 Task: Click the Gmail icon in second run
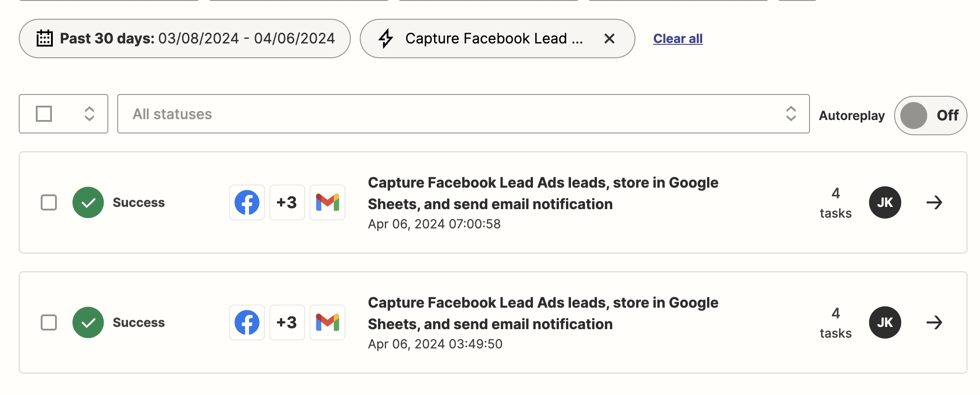click(327, 322)
